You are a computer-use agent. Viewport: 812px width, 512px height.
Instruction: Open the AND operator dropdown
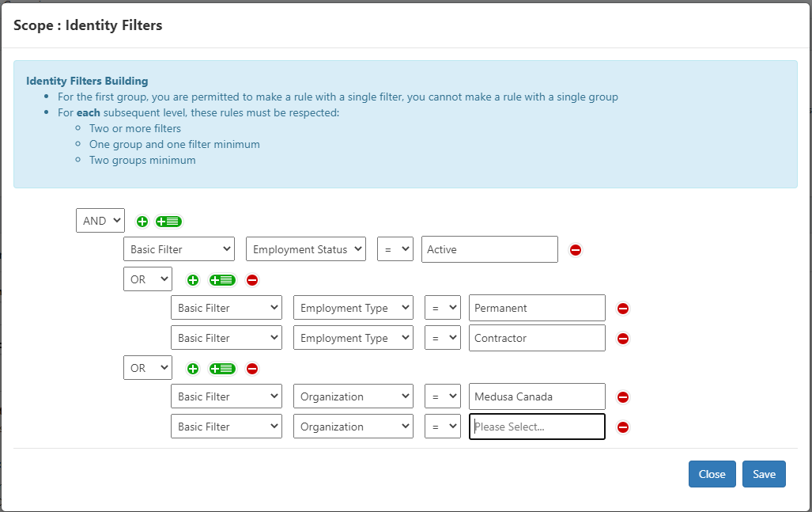click(x=100, y=221)
